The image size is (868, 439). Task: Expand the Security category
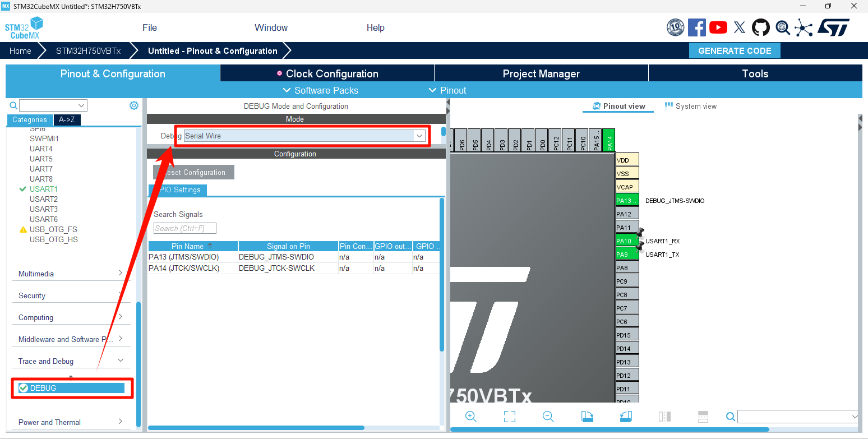coord(71,295)
